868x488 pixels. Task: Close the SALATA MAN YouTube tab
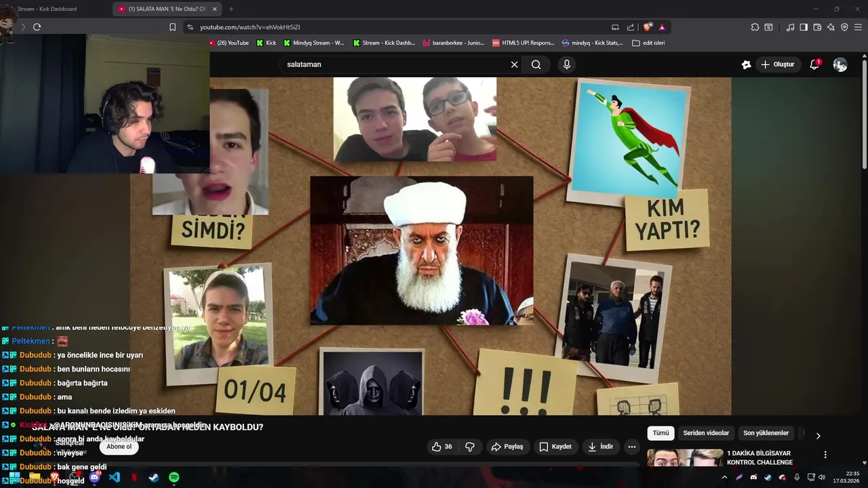coord(215,9)
